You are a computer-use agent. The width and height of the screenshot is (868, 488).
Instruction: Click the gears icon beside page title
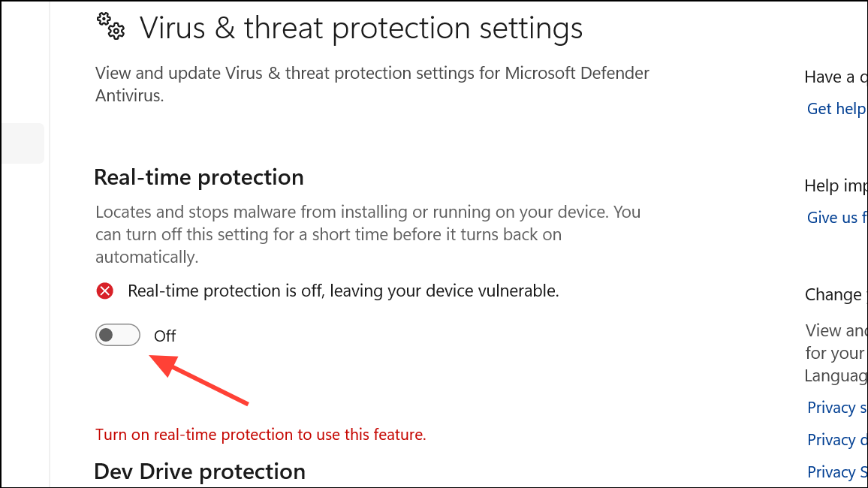(110, 26)
